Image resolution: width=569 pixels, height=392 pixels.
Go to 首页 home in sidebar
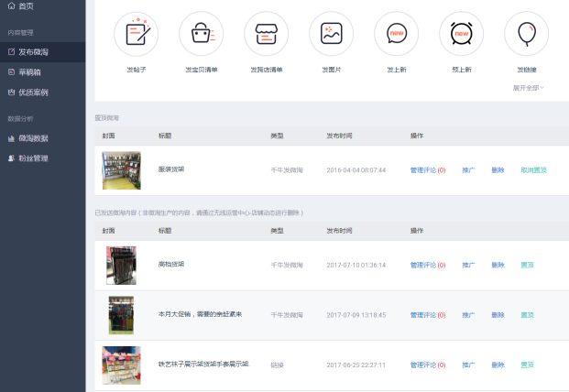[26, 6]
